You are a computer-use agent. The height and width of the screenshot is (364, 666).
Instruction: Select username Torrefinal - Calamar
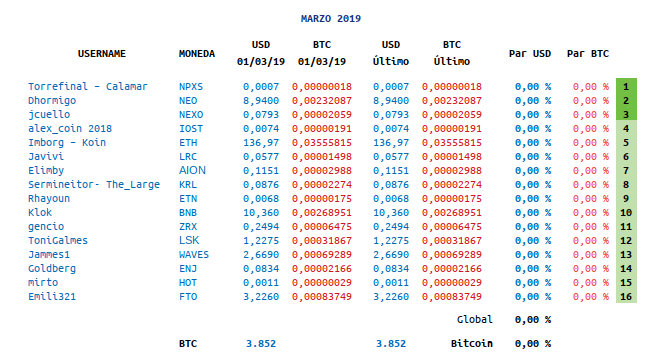click(87, 87)
